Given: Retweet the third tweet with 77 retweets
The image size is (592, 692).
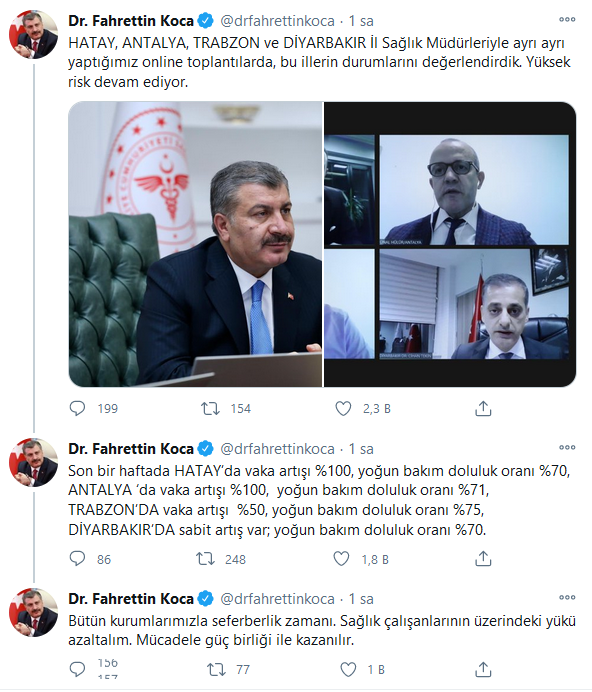Looking at the screenshot, I should pyautogui.click(x=216, y=669).
